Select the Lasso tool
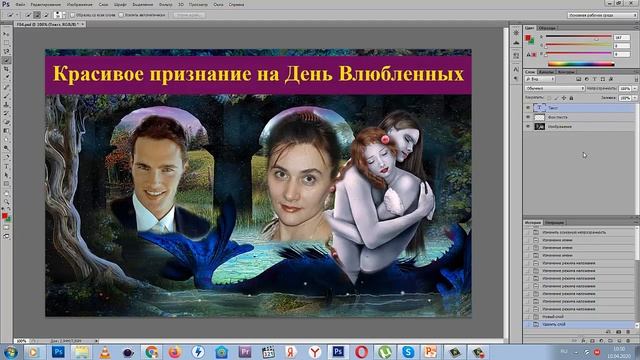Image resolution: width=640 pixels, height=360 pixels. [6, 52]
